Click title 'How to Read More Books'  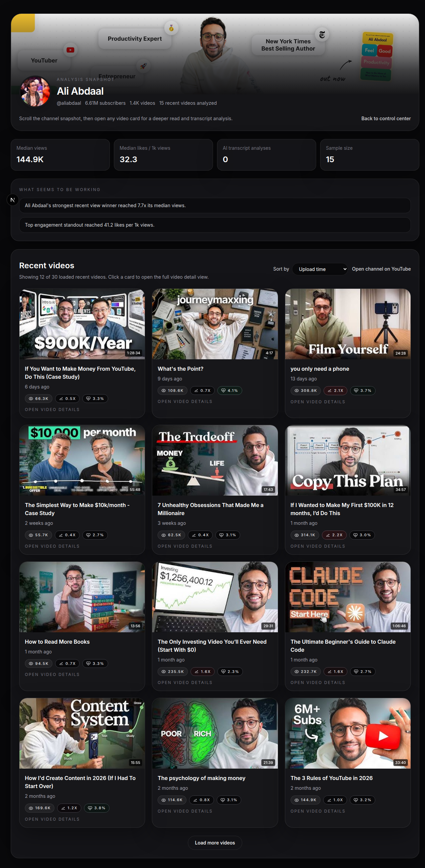pyautogui.click(x=57, y=642)
